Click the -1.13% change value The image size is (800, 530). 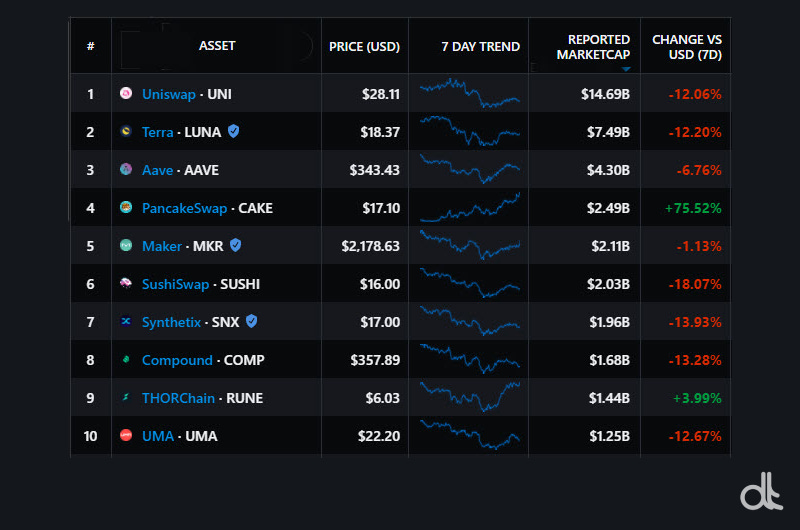coord(699,246)
